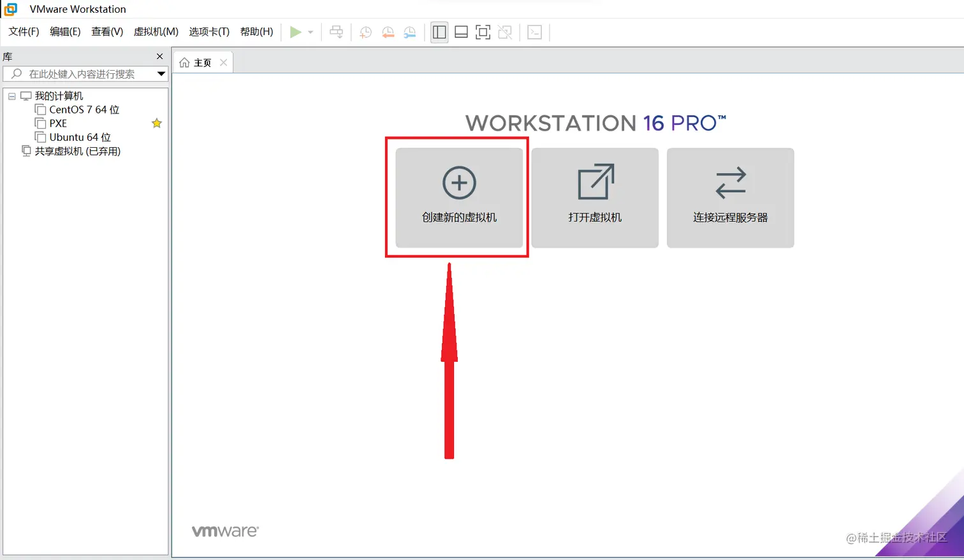This screenshot has width=964, height=560.
Task: Click the full screen mode icon
Action: 483,32
